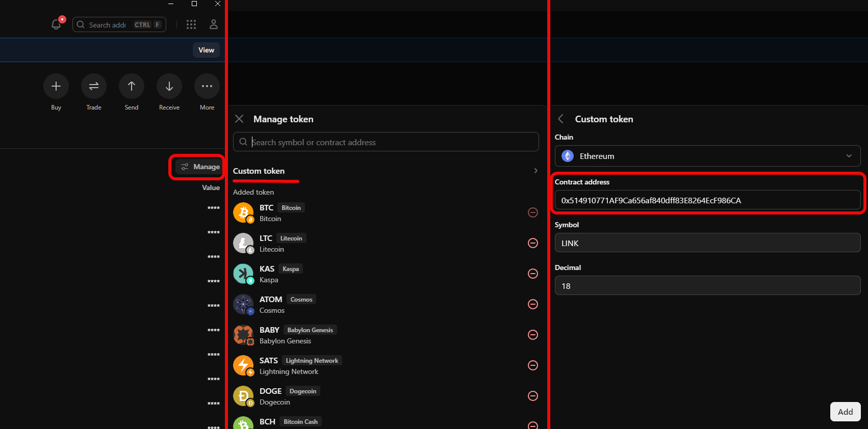Image resolution: width=868 pixels, height=429 pixels.
Task: Remove the ATOM Cosmos token
Action: coord(533,304)
